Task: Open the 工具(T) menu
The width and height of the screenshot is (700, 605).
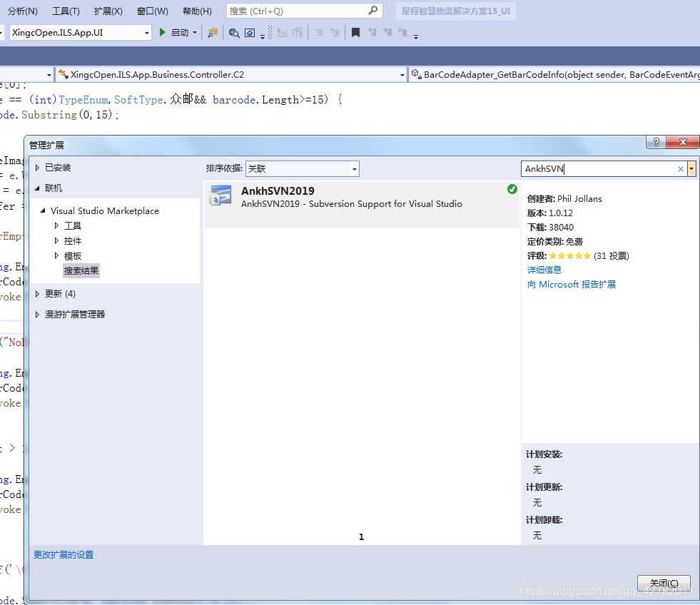Action: click(x=66, y=11)
